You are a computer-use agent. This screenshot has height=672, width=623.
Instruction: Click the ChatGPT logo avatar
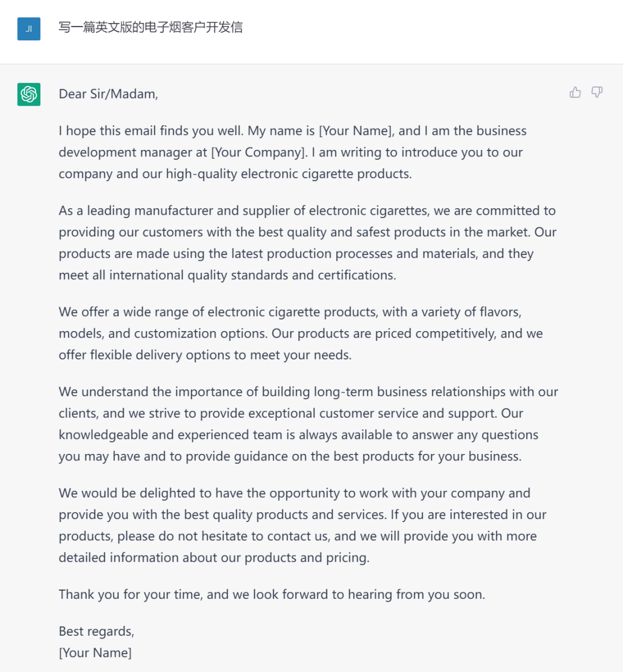pyautogui.click(x=29, y=94)
